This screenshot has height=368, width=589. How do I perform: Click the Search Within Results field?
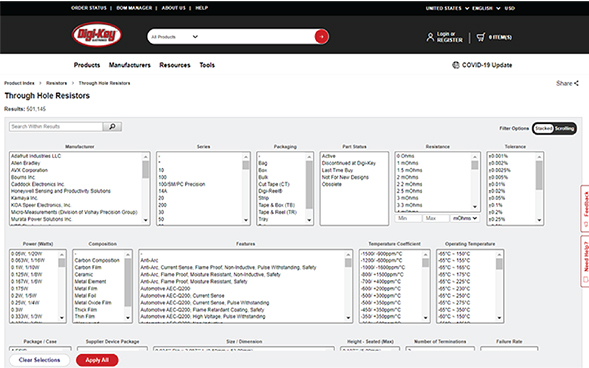pos(56,127)
